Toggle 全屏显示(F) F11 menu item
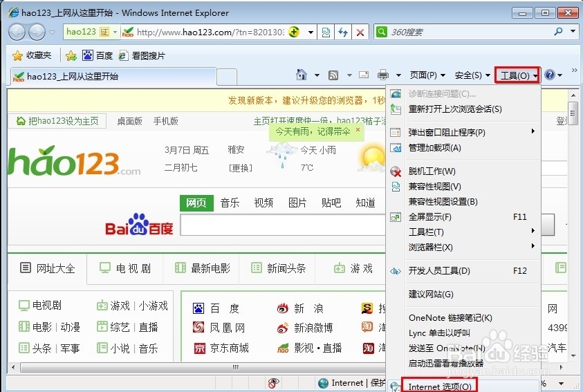Screen dimensions: 583x392 tap(463, 217)
